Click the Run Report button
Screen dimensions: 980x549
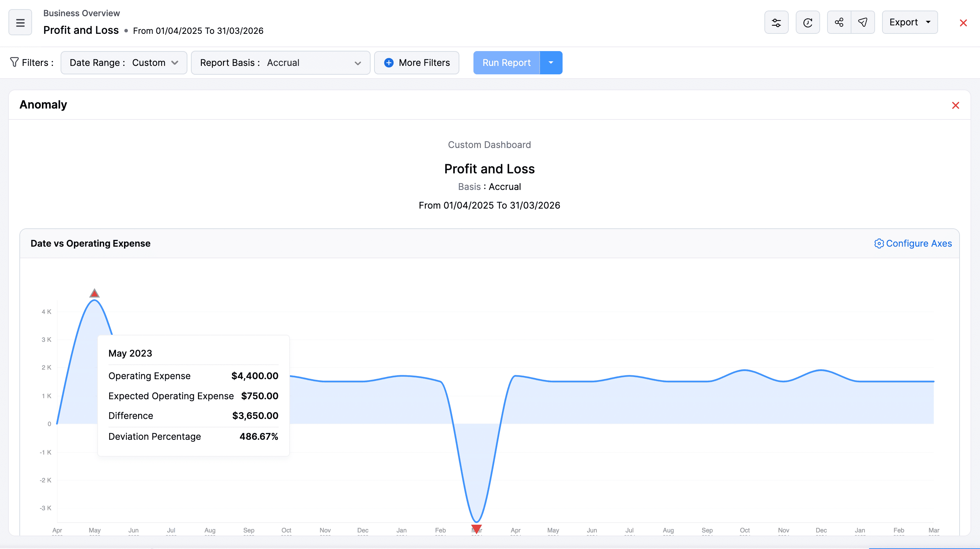pyautogui.click(x=506, y=62)
